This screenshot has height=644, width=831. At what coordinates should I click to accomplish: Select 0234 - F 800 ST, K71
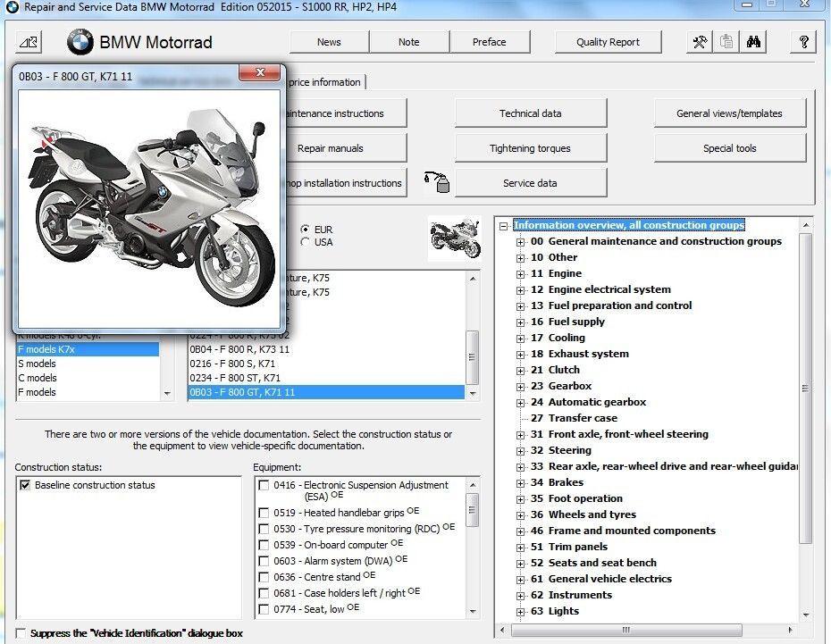326,378
